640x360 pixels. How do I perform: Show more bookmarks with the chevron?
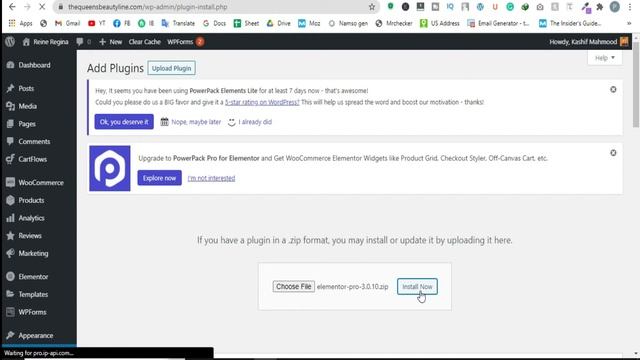point(629,23)
